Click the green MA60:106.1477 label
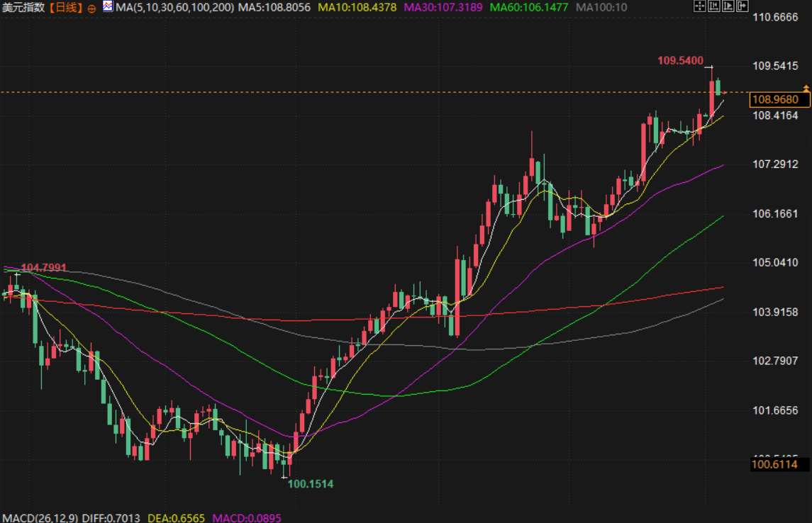Viewport: 812px width, 523px height. [x=530, y=8]
